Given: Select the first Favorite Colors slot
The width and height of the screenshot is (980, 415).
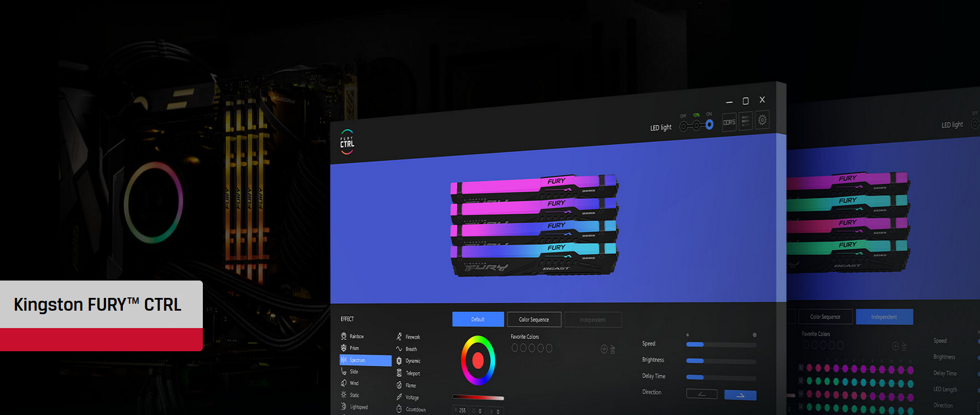Looking at the screenshot, I should pos(515,348).
